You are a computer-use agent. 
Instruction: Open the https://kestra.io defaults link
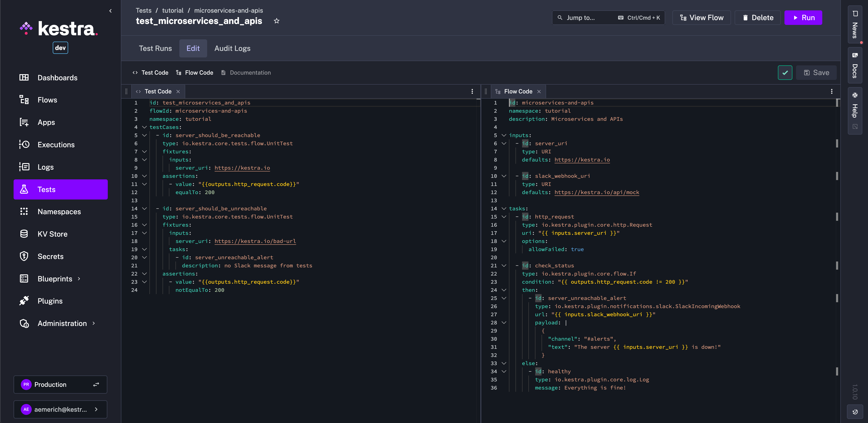[x=582, y=160]
